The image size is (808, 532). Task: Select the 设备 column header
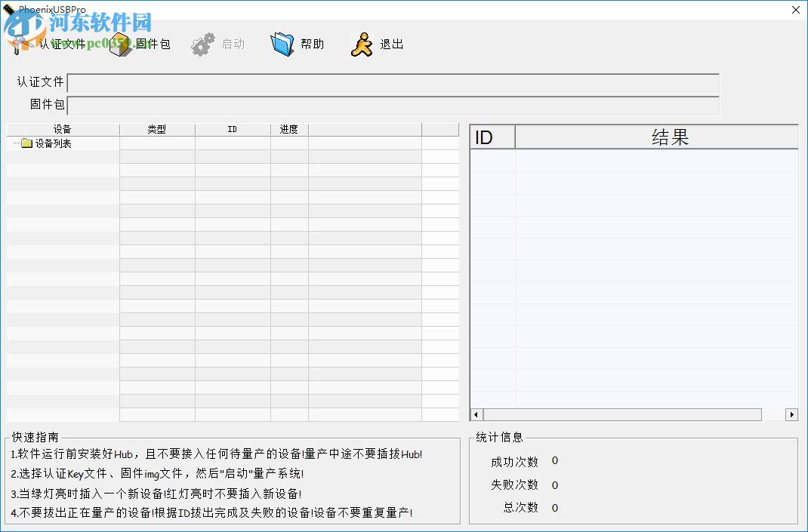(x=62, y=129)
